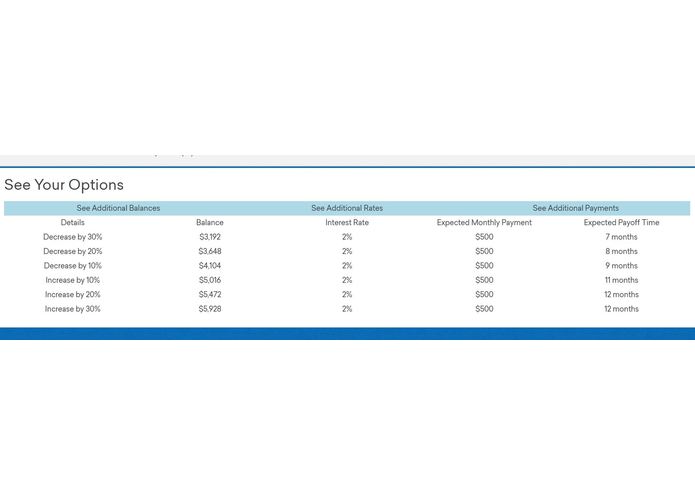Select the $3,648 balance value

point(210,251)
